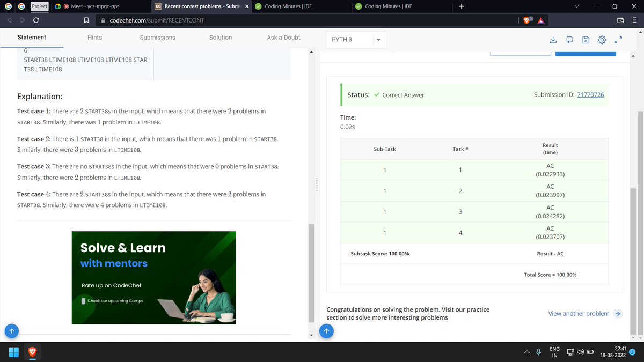The height and width of the screenshot is (362, 644).
Task: Switch to the Hints tab
Action: coord(94,37)
